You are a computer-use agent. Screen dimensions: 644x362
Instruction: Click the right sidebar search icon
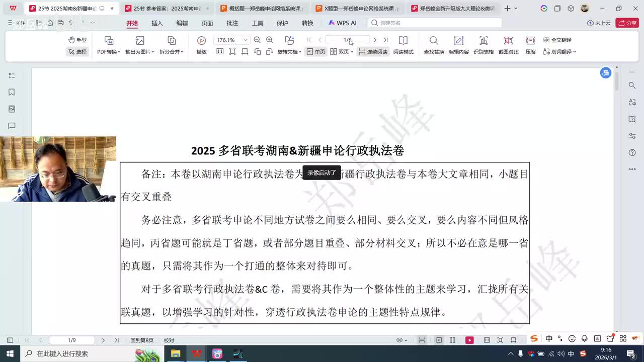pyautogui.click(x=632, y=85)
